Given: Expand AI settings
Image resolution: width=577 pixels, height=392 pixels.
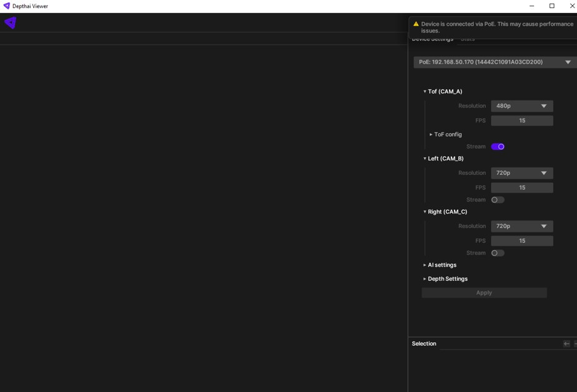Looking at the screenshot, I should (441, 265).
